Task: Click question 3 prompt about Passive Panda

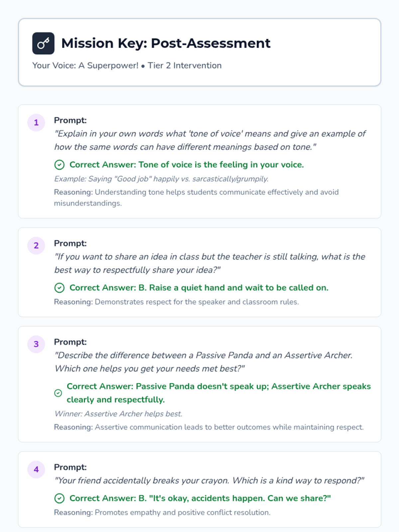Action: point(203,362)
